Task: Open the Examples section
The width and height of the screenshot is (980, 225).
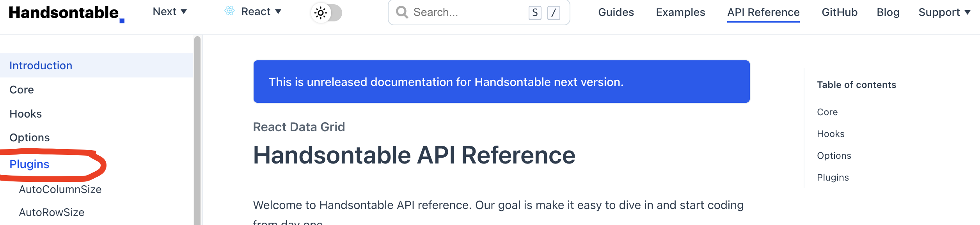Action: (681, 12)
